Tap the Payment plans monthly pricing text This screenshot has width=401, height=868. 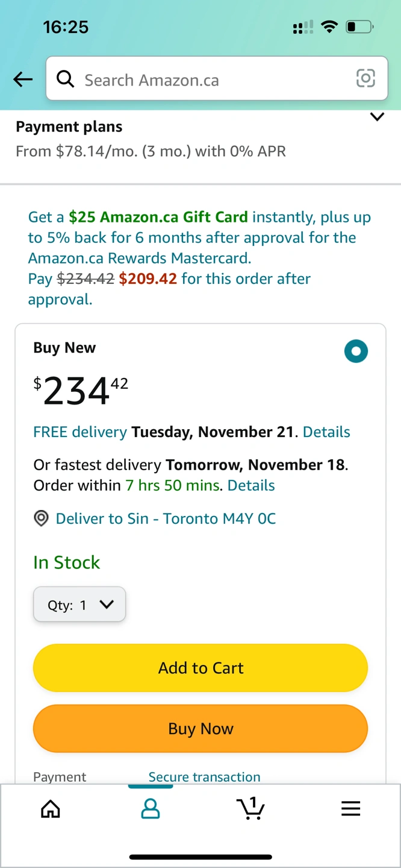pos(151,151)
